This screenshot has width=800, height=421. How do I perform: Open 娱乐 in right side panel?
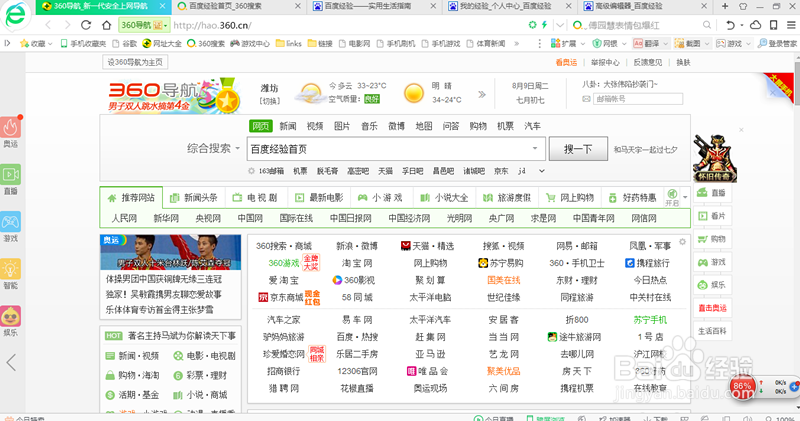[712, 285]
